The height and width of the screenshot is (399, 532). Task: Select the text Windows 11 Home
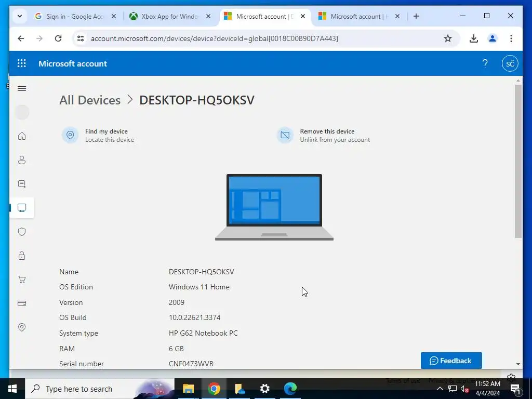[x=199, y=287]
